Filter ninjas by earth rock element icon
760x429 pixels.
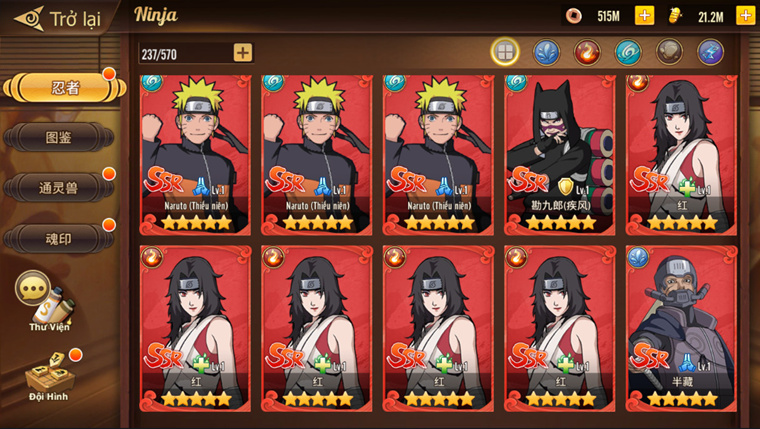(669, 52)
